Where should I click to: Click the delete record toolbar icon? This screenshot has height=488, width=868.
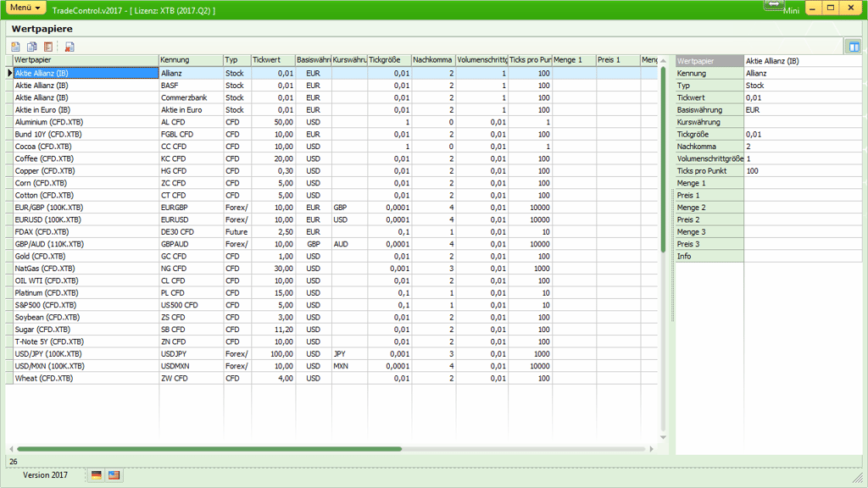(70, 47)
